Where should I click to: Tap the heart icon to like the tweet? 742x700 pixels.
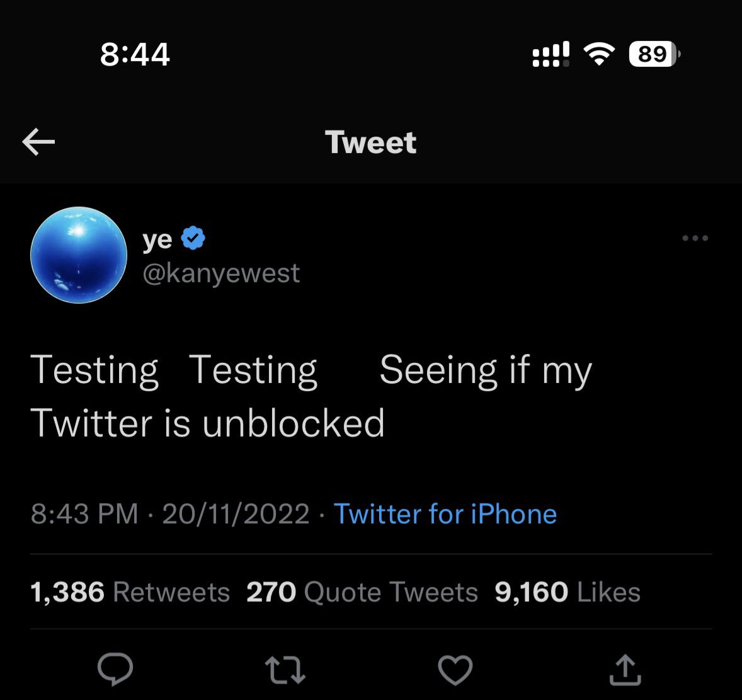pyautogui.click(x=455, y=670)
